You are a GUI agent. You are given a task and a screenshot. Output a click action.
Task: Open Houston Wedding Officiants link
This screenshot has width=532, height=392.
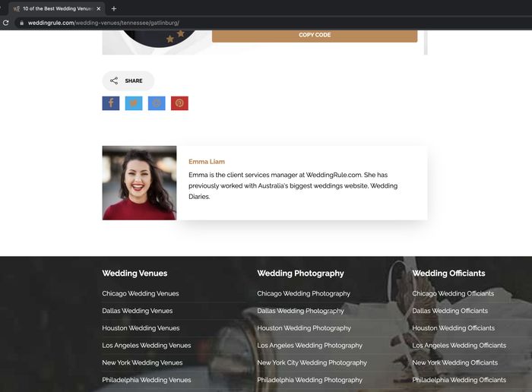(x=453, y=328)
